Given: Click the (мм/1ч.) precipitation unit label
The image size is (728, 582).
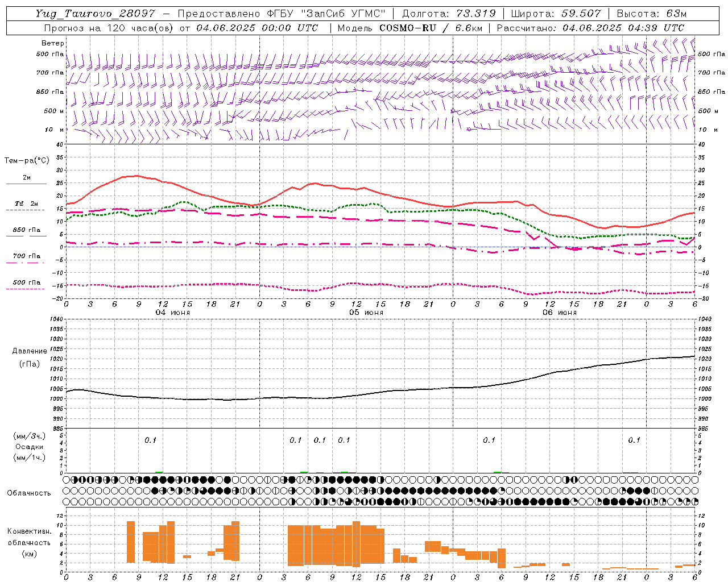Looking at the screenshot, I should (x=30, y=458).
